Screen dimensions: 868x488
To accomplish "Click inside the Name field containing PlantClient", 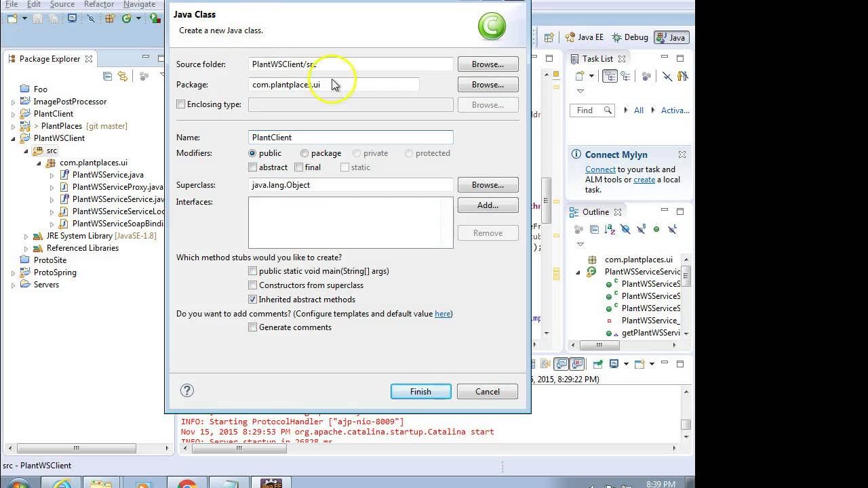I will (351, 138).
